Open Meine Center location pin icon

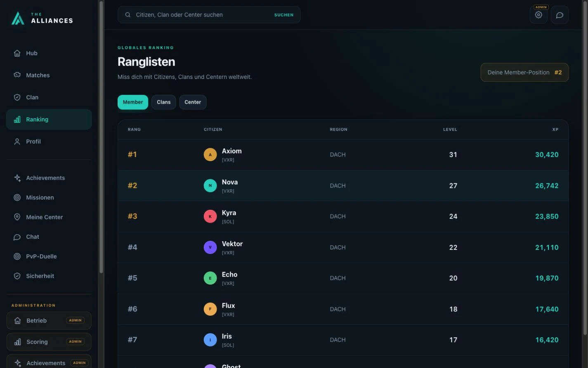tap(17, 217)
